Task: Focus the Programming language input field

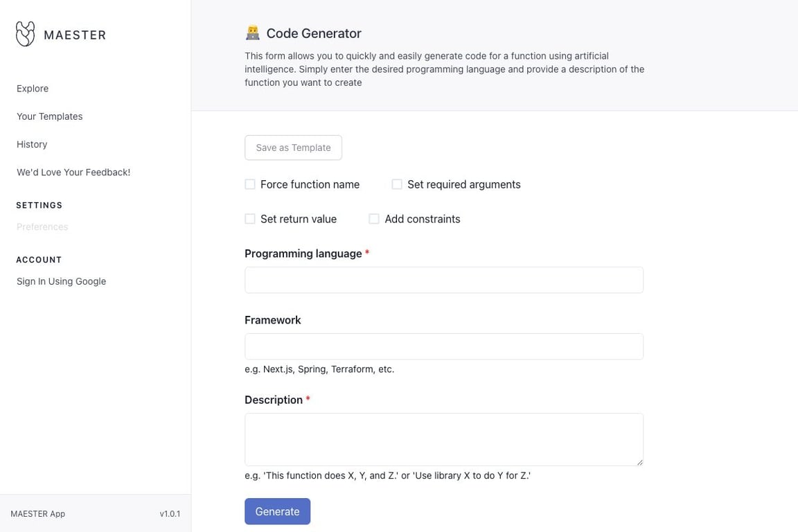Action: 444,280
